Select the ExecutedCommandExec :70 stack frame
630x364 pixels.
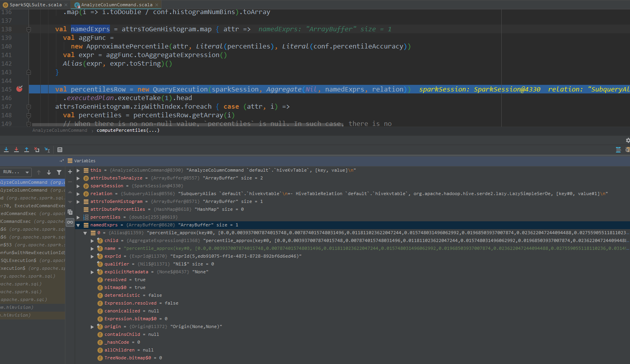pyautogui.click(x=32, y=206)
